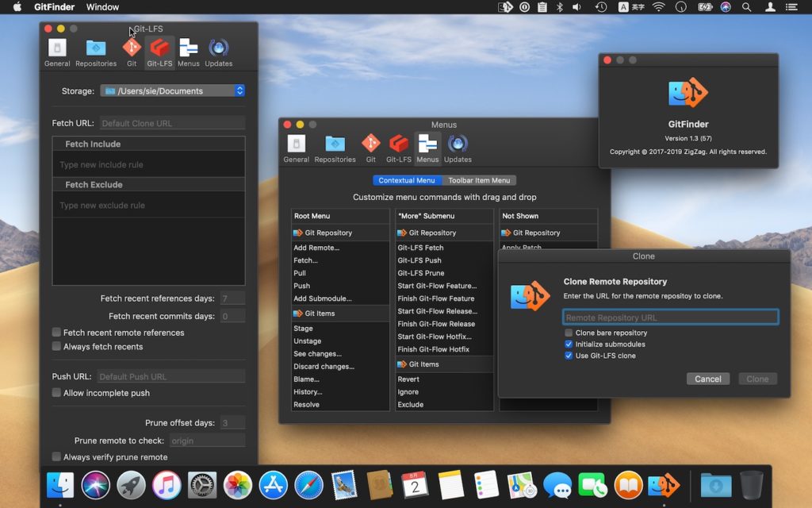This screenshot has width=812, height=508.
Task: Open the Window menu in the menu bar
Action: click(101, 7)
